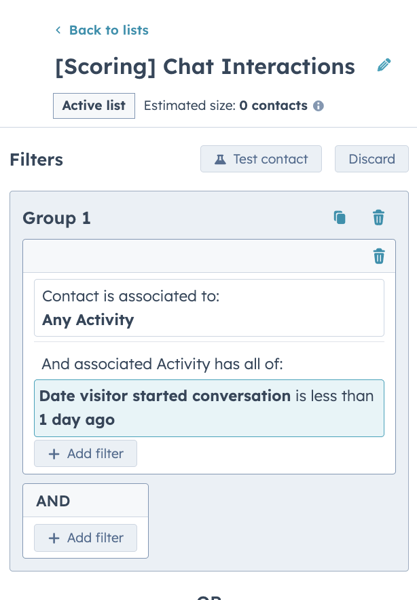Clone Group 1 with the copy icon
The height and width of the screenshot is (600, 417).
(x=340, y=218)
